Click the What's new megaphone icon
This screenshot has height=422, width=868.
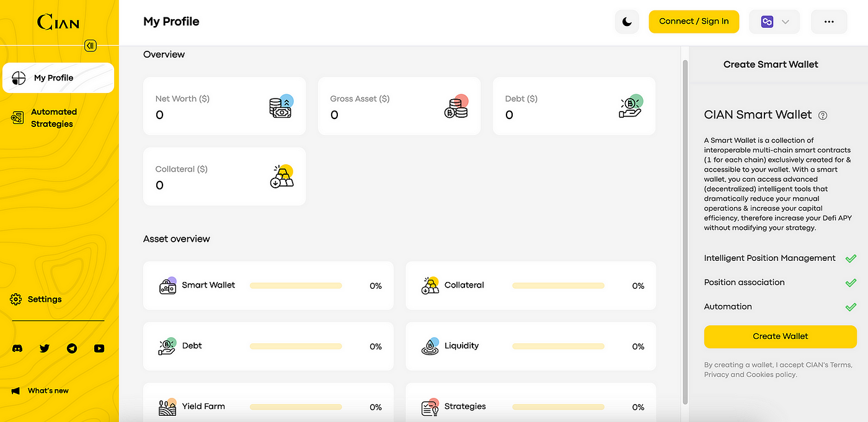point(15,391)
